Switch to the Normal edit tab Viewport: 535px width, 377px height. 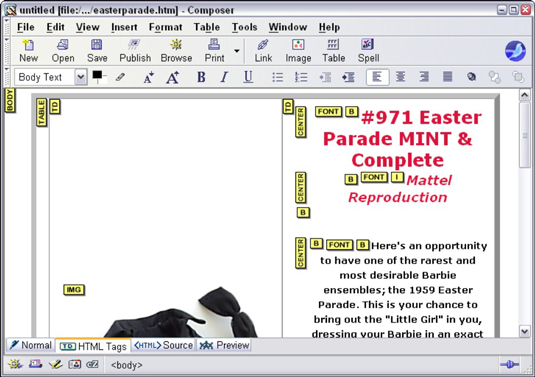(x=30, y=345)
